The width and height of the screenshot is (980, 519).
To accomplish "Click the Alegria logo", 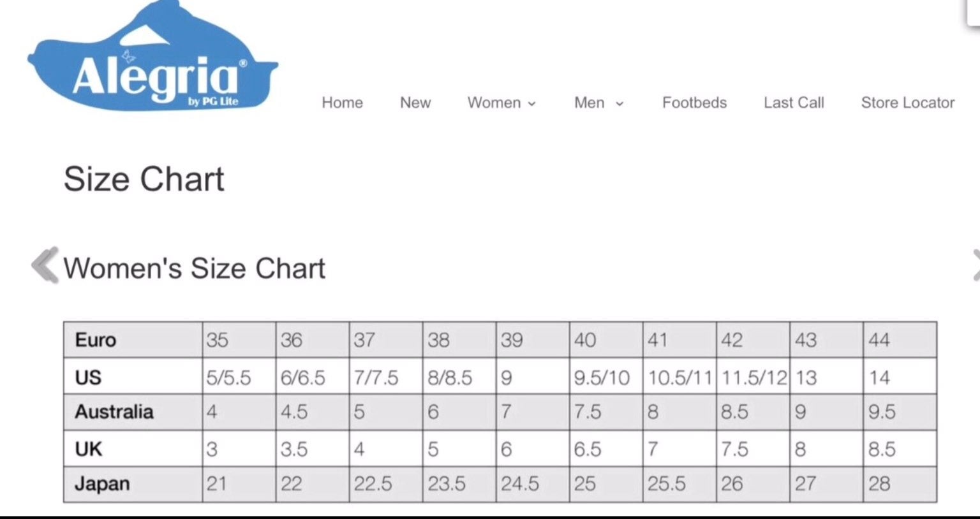I will 153,56.
